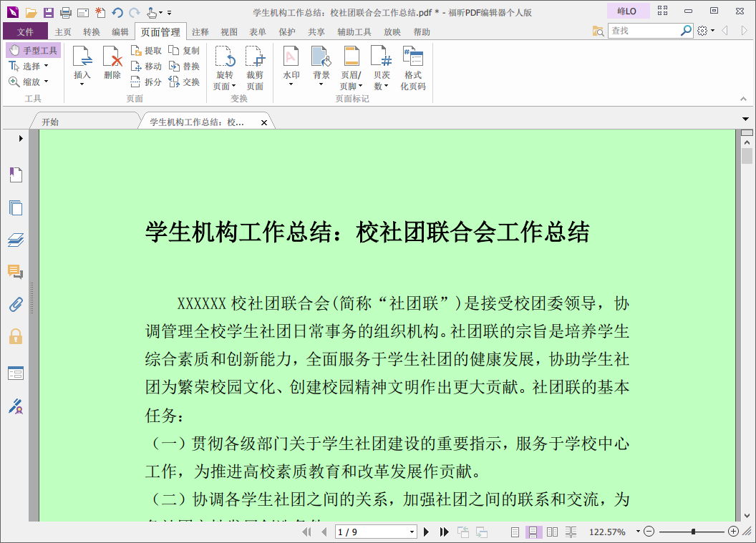Undo the last action
The image size is (756, 543).
[117, 13]
